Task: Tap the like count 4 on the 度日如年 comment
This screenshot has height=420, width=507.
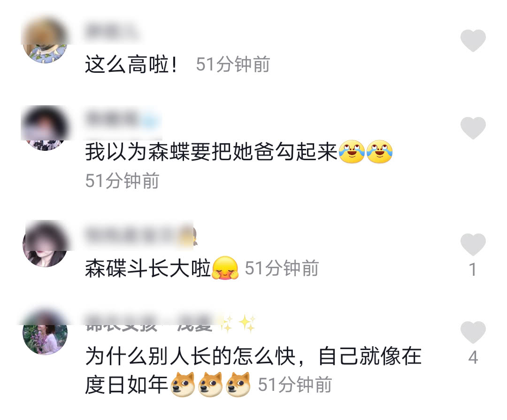Action: click(473, 358)
